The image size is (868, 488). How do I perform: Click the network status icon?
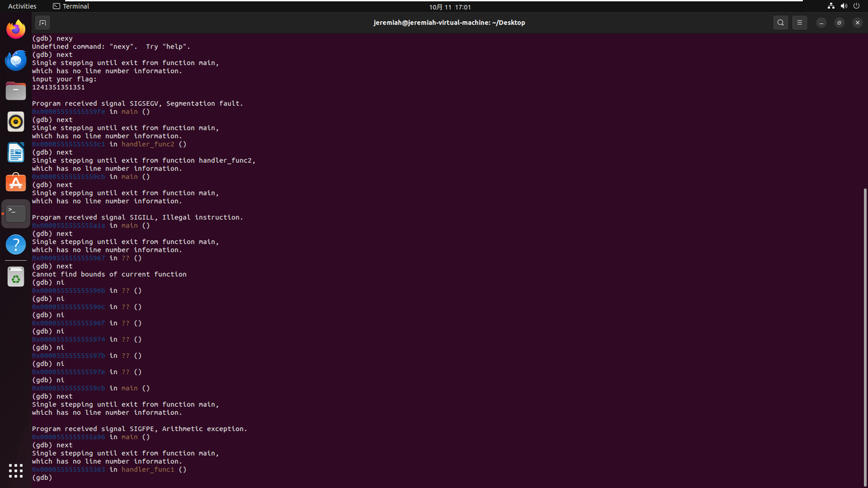coord(831,6)
